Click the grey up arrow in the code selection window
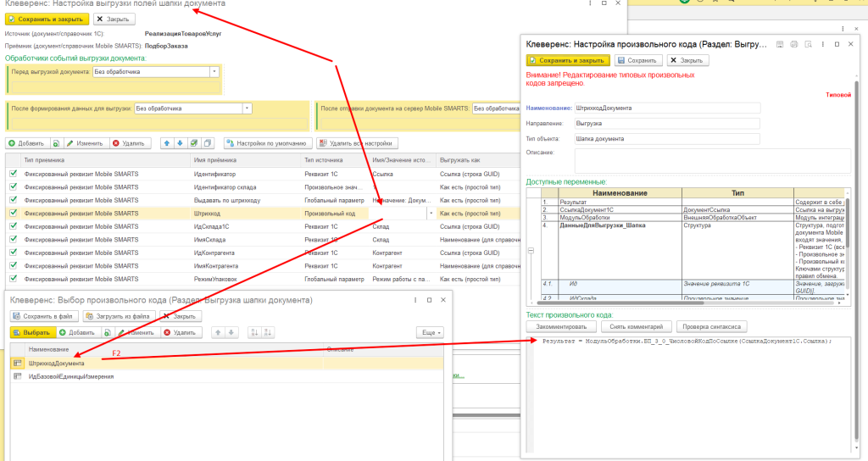 (218, 332)
